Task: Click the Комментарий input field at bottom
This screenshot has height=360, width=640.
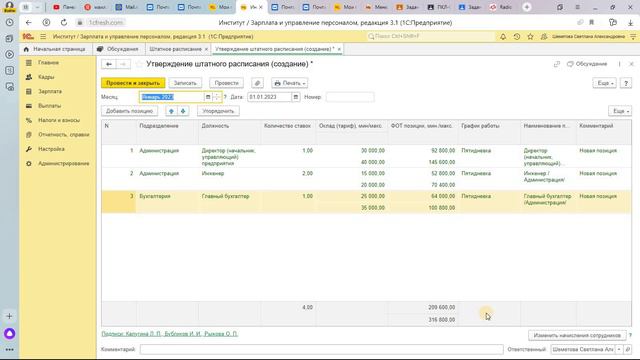Action: click(321, 349)
